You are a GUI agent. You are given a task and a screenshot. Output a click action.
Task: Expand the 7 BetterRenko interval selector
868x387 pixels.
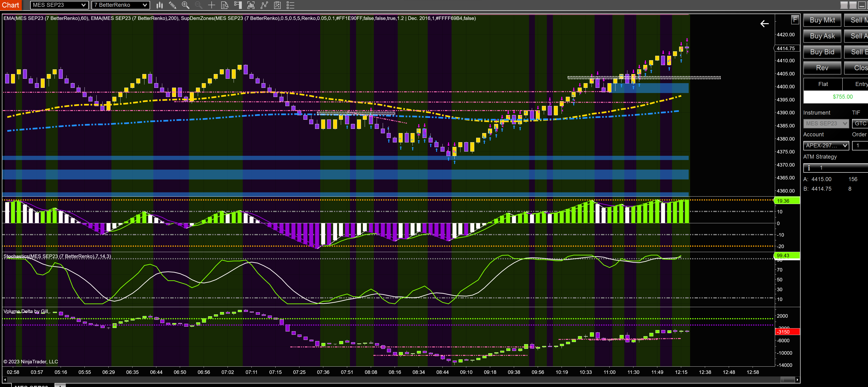(121, 5)
